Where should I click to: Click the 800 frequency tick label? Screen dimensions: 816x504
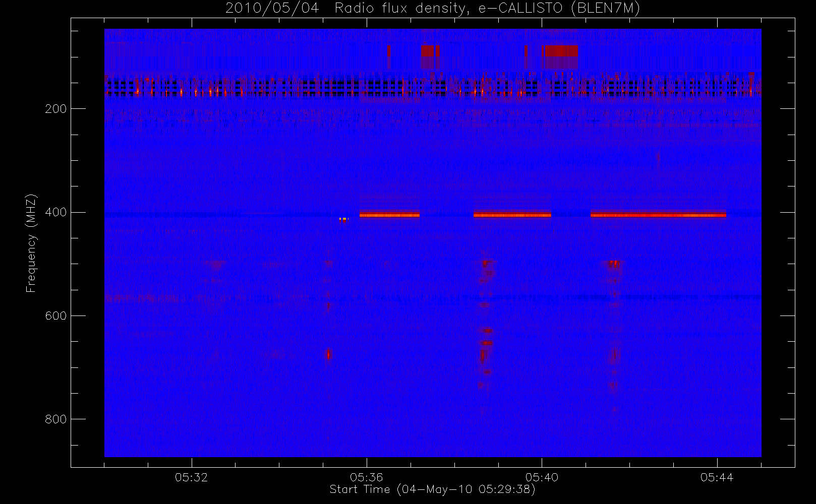pyautogui.click(x=55, y=419)
